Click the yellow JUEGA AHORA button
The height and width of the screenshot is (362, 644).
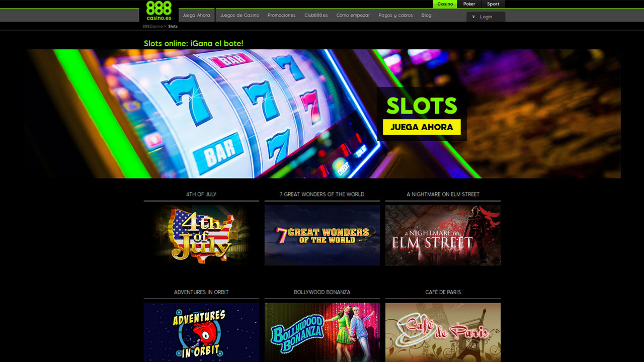point(422,127)
